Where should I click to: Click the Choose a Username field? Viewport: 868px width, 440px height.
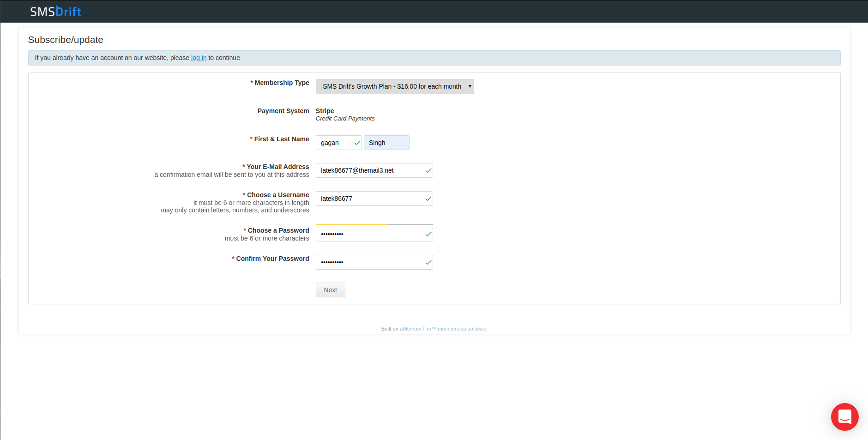tap(374, 199)
